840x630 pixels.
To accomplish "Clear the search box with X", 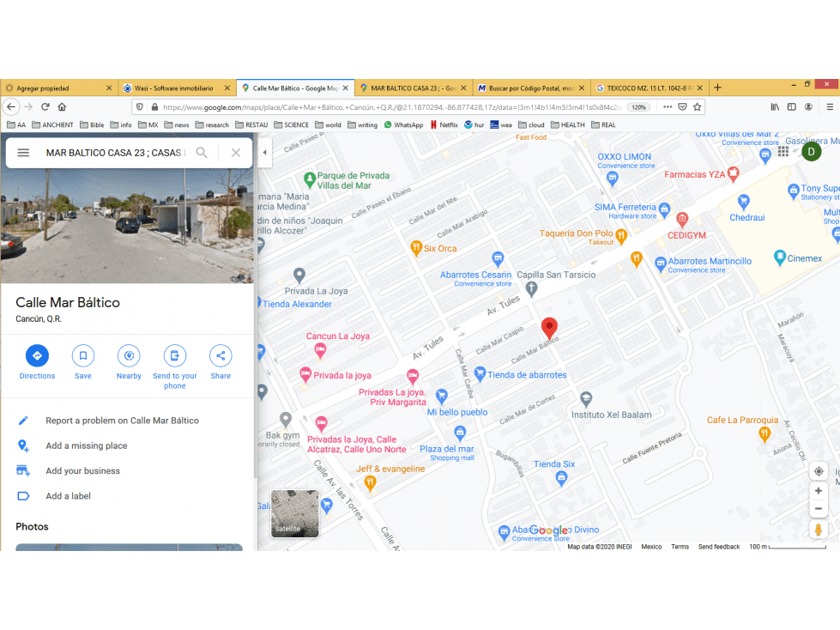I will pyautogui.click(x=236, y=153).
